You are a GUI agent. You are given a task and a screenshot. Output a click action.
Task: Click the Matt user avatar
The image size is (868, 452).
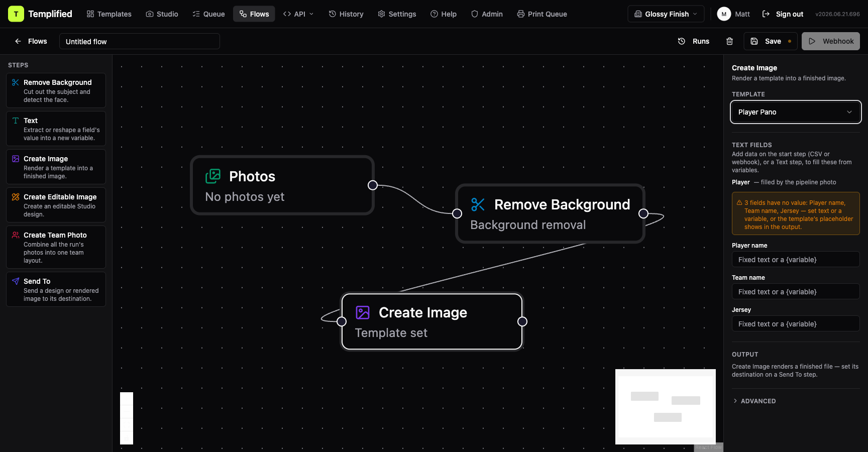click(x=724, y=14)
